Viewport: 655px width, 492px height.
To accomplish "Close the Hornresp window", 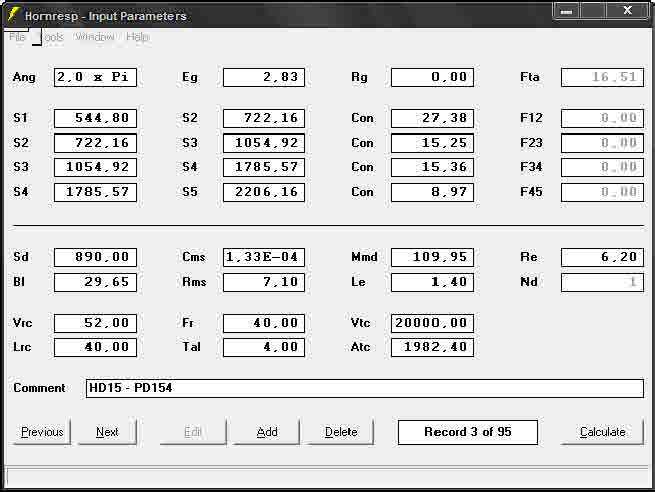I will click(x=627, y=10).
